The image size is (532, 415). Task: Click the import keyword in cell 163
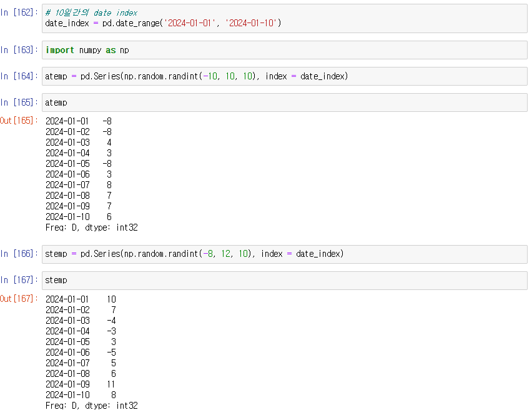60,50
